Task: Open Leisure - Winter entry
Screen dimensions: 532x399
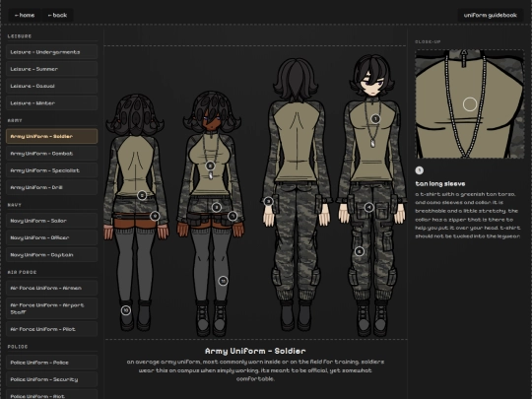Action: [x=51, y=102]
